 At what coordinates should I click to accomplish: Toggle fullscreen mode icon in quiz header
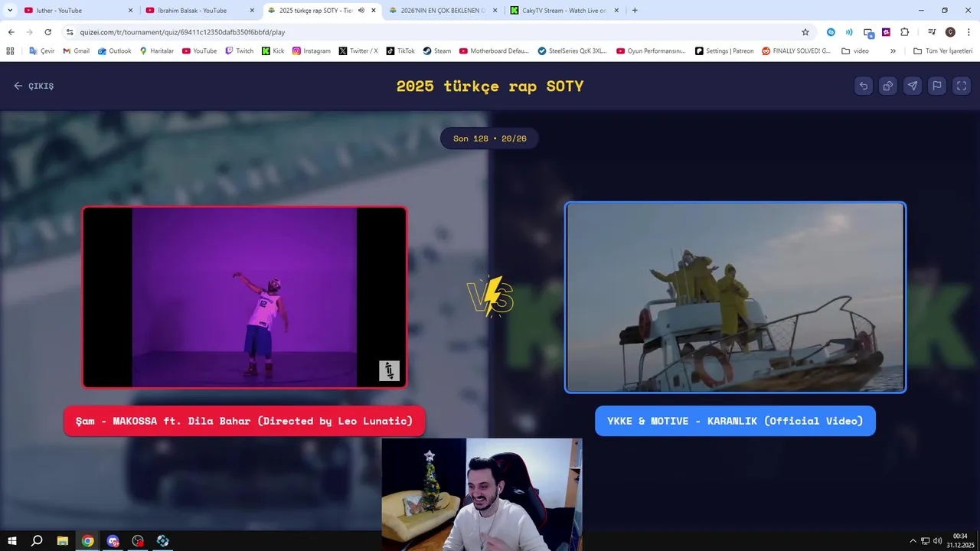(x=962, y=86)
